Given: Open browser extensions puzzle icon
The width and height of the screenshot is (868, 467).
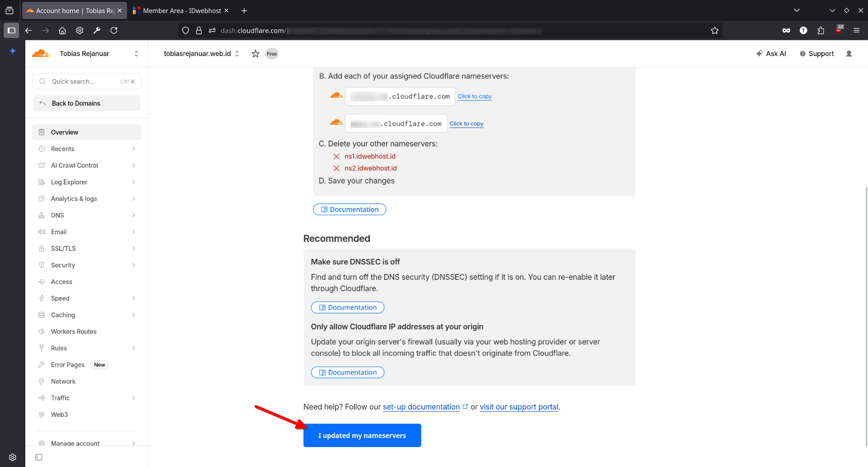Looking at the screenshot, I should pos(821,31).
